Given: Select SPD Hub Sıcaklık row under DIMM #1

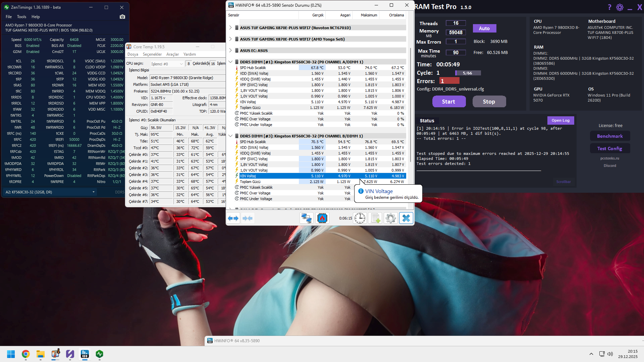Looking at the screenshot, I should (x=317, y=68).
